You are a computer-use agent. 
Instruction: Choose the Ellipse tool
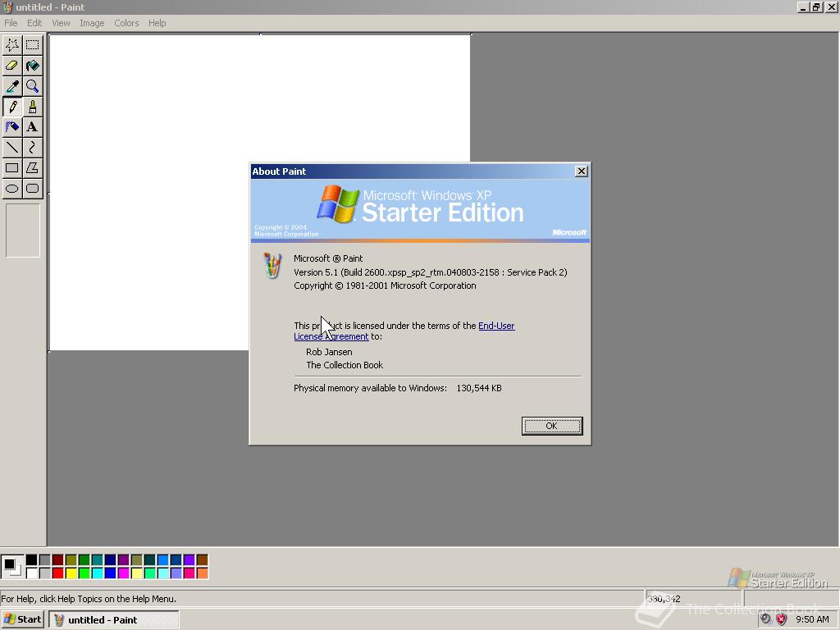(x=12, y=189)
